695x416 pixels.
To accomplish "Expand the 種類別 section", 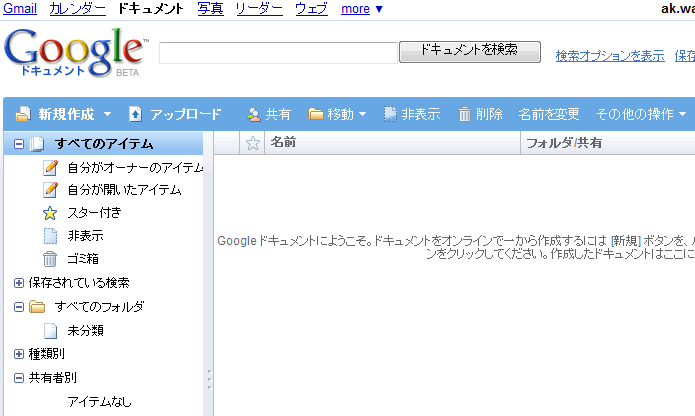I will 18,354.
